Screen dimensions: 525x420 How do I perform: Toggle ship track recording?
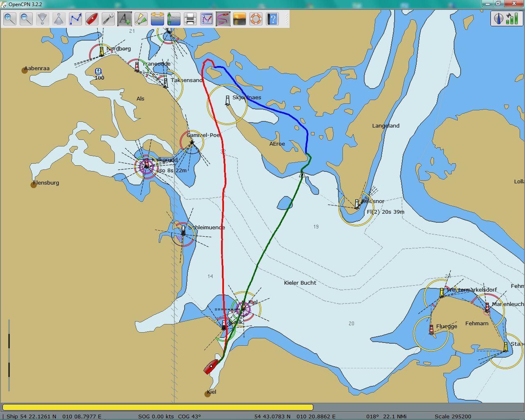(x=223, y=19)
